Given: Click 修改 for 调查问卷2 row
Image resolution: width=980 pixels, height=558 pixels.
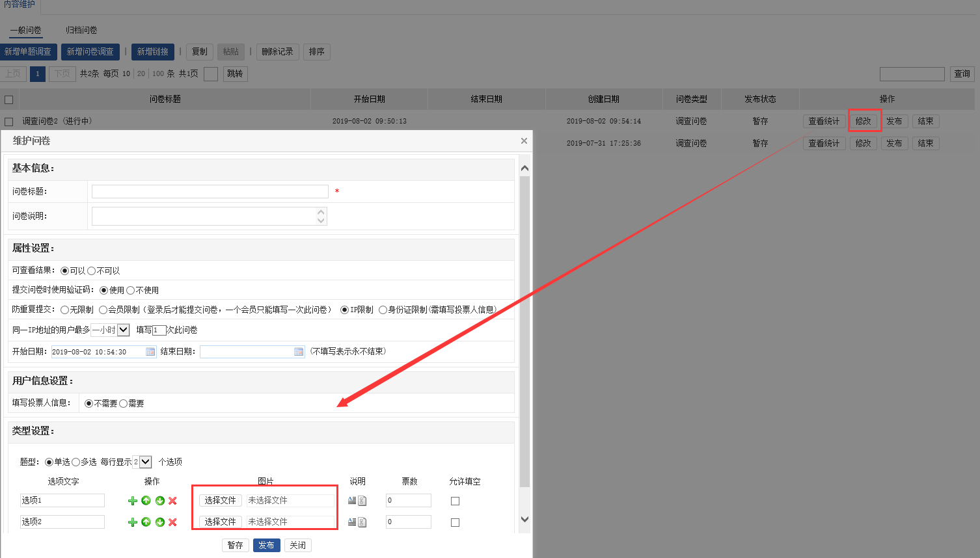Looking at the screenshot, I should [x=864, y=121].
